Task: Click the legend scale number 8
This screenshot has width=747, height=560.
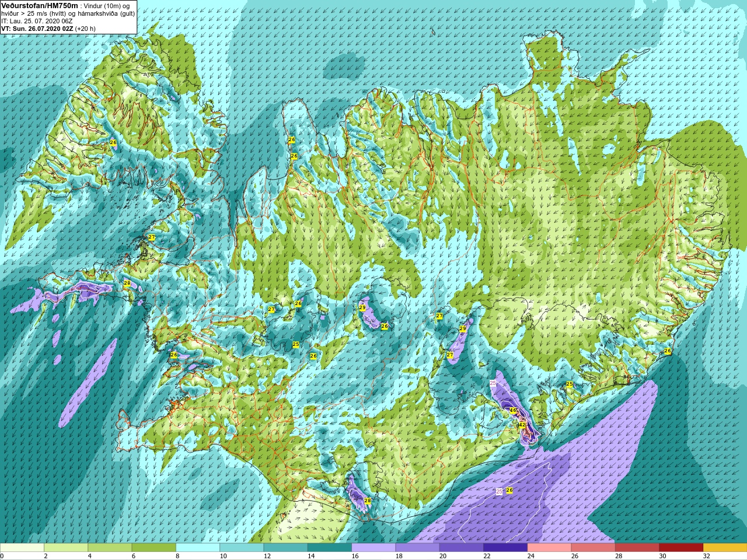Action: click(x=178, y=556)
